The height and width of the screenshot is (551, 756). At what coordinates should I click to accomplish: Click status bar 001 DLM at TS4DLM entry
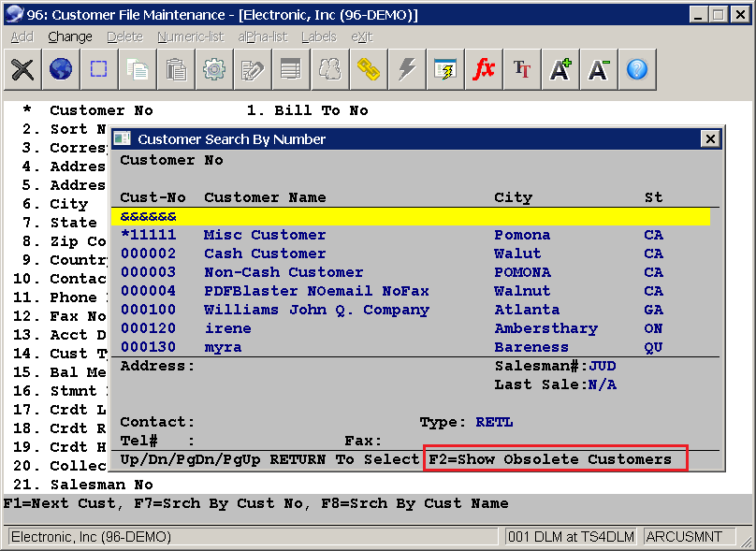571,537
